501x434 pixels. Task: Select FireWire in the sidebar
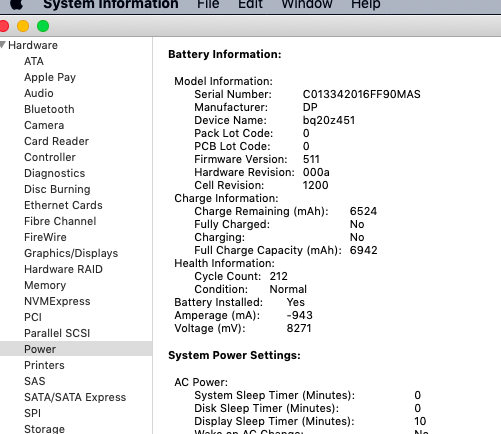tap(45, 237)
